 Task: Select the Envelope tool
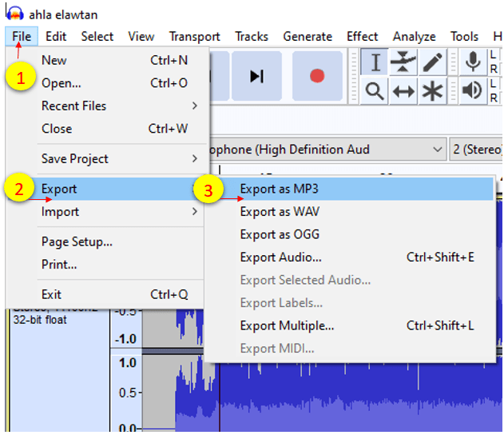(x=403, y=62)
